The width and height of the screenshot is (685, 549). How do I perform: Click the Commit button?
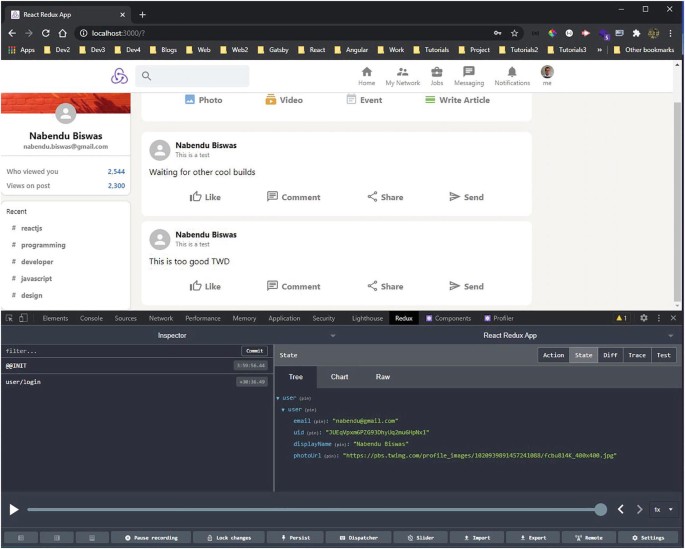tap(256, 351)
